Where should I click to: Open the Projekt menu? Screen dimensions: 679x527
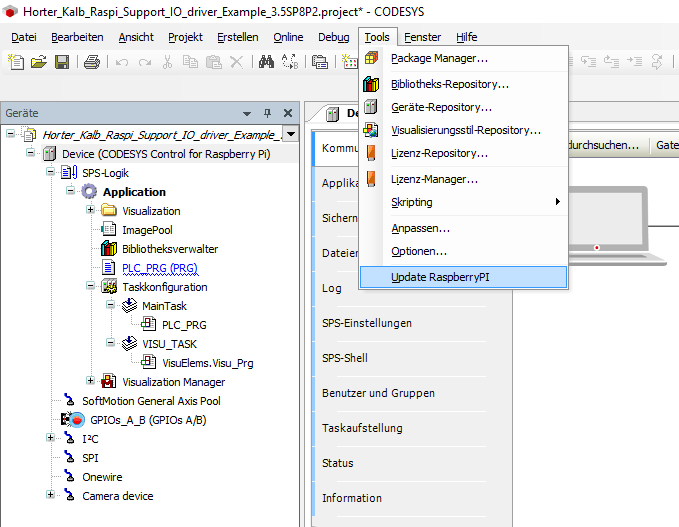(185, 37)
